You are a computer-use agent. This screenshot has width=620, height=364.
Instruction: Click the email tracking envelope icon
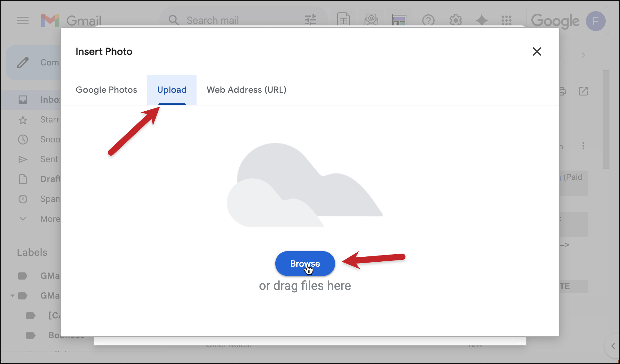pyautogui.click(x=371, y=20)
